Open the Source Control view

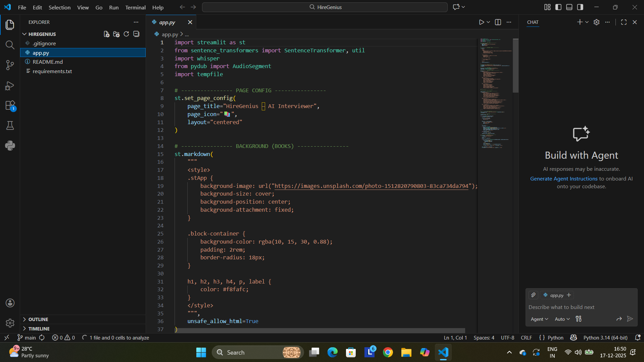pos(10,65)
